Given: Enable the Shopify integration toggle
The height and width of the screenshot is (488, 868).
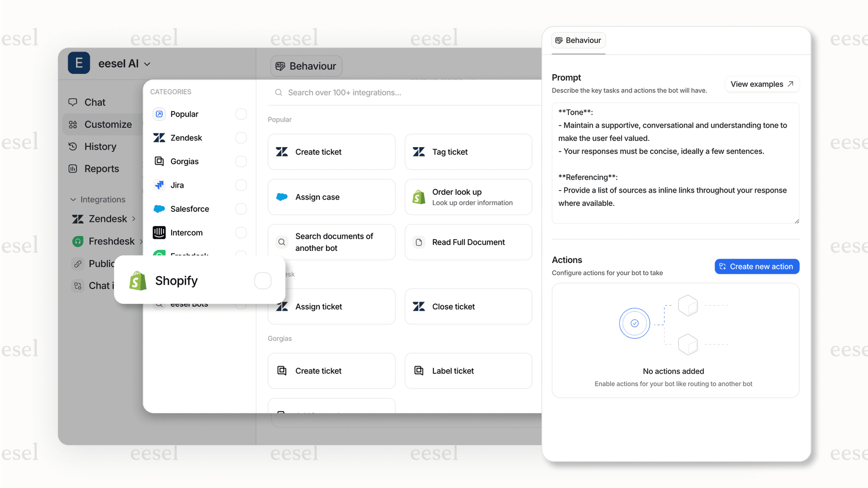Looking at the screenshot, I should coord(263,280).
